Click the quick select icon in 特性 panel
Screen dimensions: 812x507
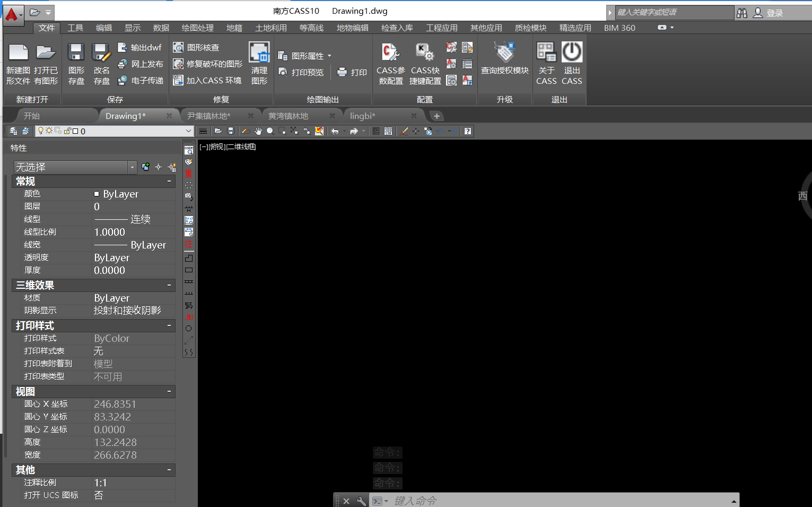[x=172, y=167]
